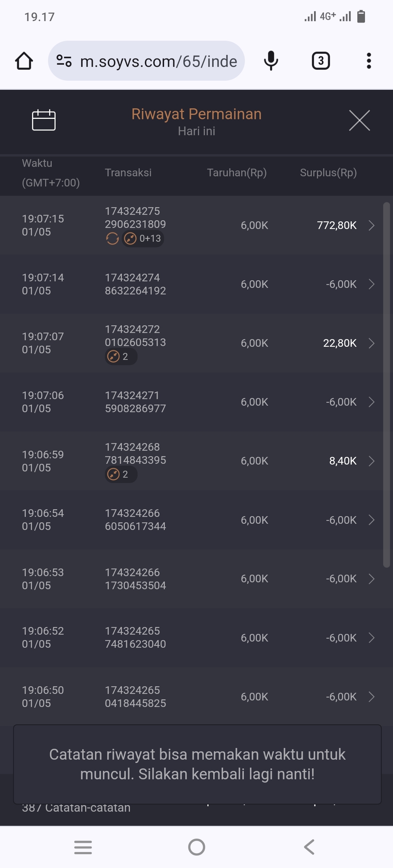Expand the 8,40K surplus row chevron
Viewport: 393px width, 868px height.
[x=372, y=461]
